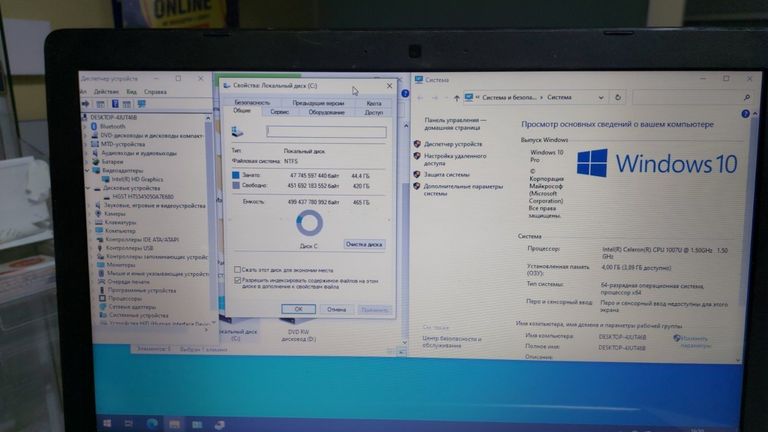Click the Клавиатуры category icon
The width and height of the screenshot is (768, 432).
click(98, 222)
